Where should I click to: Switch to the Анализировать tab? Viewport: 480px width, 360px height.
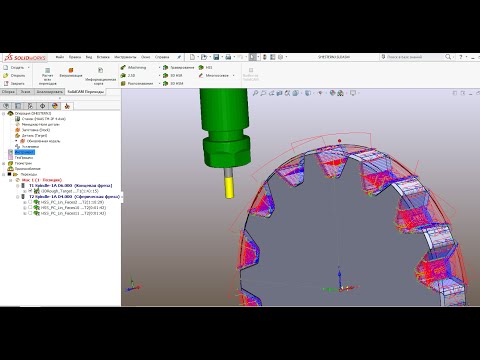pos(49,92)
